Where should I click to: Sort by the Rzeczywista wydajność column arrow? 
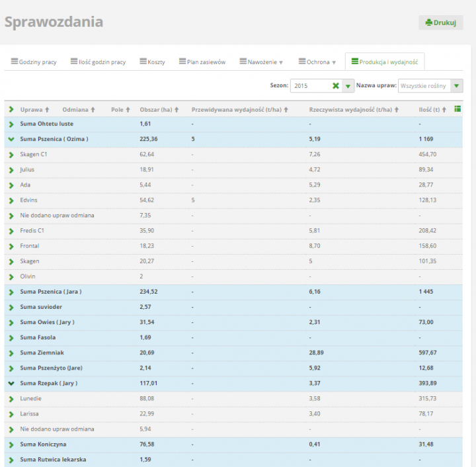(x=397, y=110)
